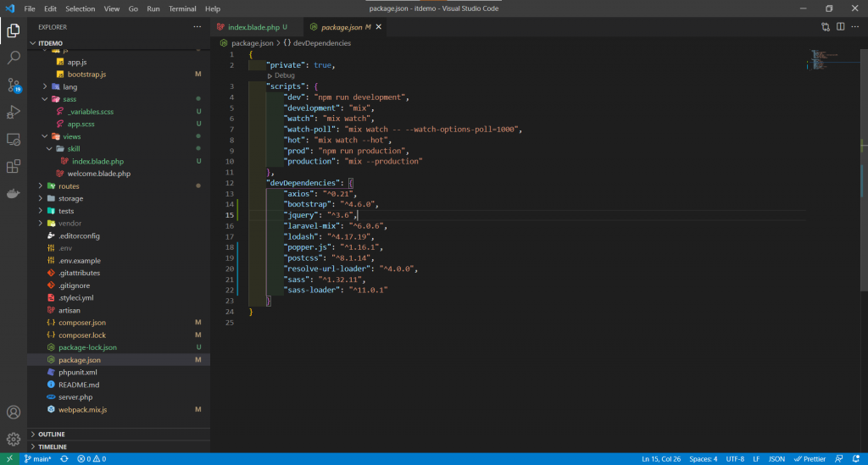Open composer.json file
868x465 pixels.
click(119, 323)
